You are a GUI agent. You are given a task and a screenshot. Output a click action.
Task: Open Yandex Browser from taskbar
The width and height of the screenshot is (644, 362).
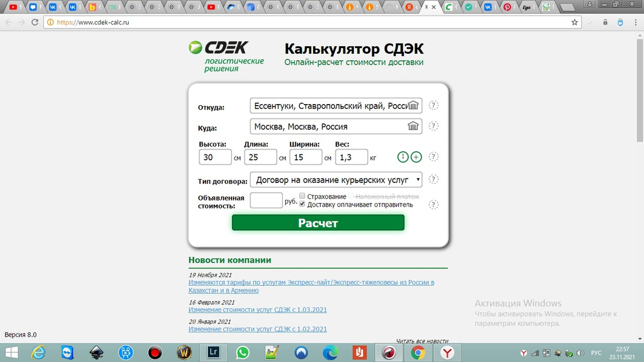pos(447,352)
